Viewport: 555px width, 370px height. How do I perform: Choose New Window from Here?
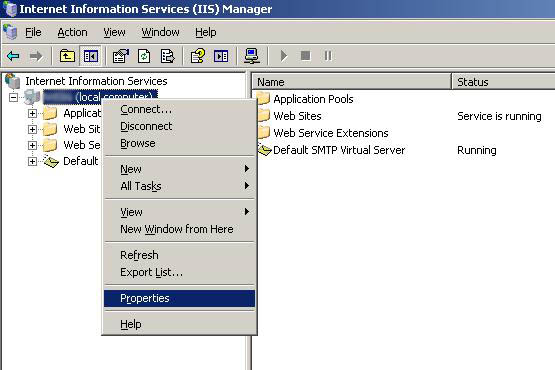click(x=179, y=229)
